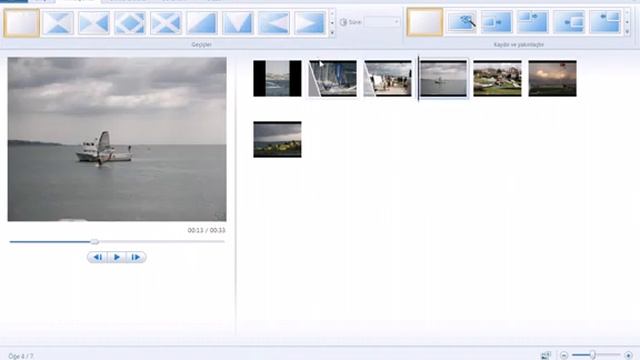Expand the full pan and zoom gallery
The height and width of the screenshot is (360, 640).
(x=627, y=32)
